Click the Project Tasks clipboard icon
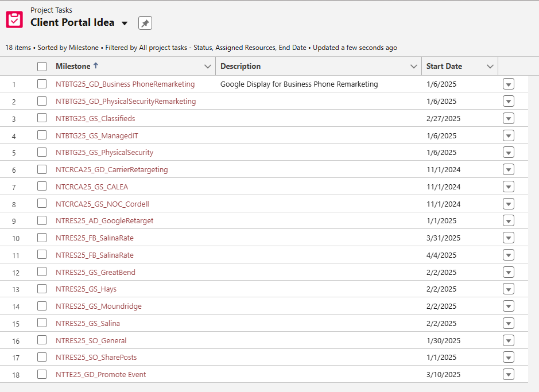 pyautogui.click(x=14, y=20)
